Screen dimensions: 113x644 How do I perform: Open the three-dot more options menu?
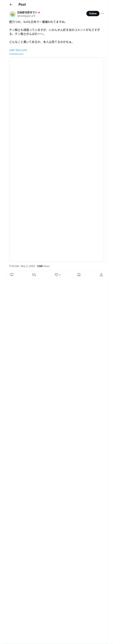click(102, 14)
